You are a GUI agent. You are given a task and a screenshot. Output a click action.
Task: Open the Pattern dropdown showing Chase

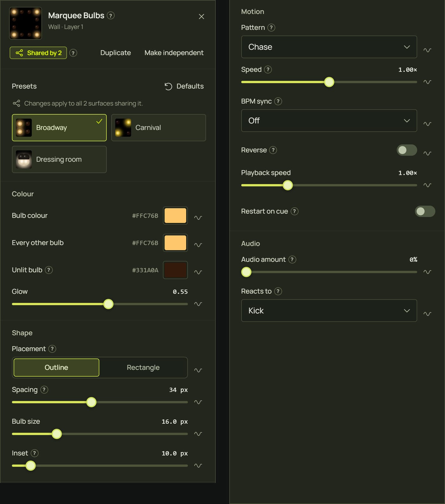pos(329,47)
